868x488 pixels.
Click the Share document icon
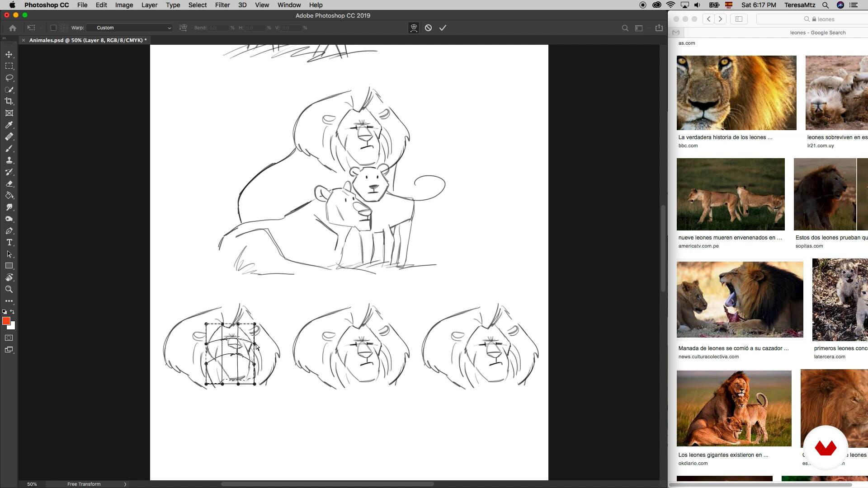coord(659,28)
